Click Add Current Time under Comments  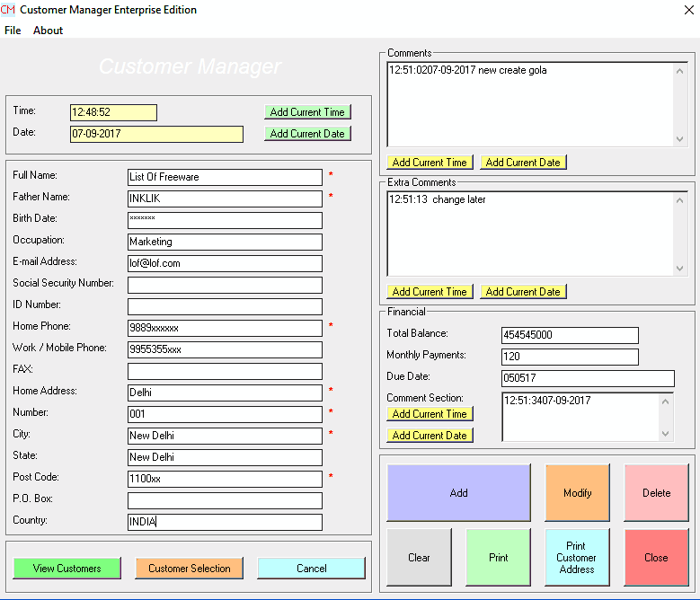pos(430,163)
